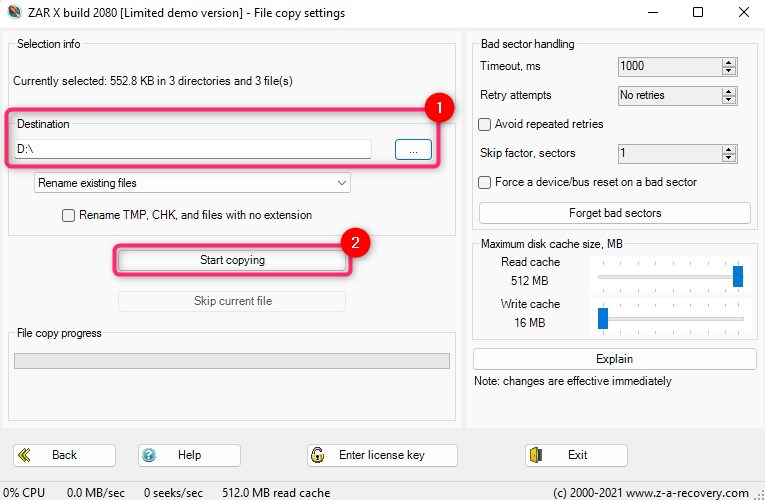Toggle Force a device/bus reset checkbox
Image resolution: width=765 pixels, height=500 pixels.
tap(485, 183)
